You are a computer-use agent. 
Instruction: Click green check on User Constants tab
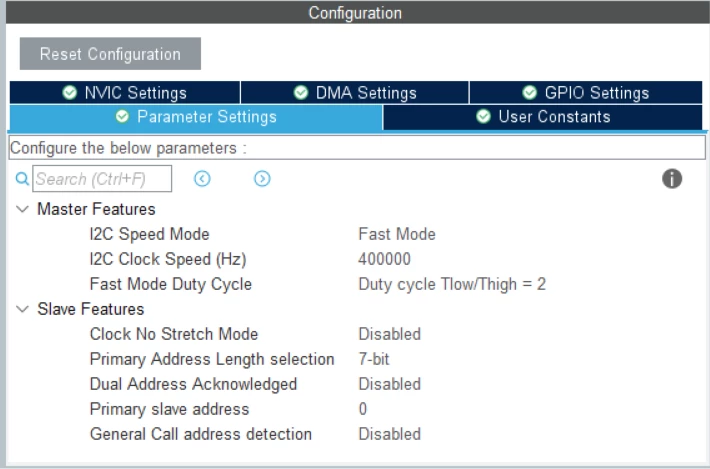(x=483, y=117)
